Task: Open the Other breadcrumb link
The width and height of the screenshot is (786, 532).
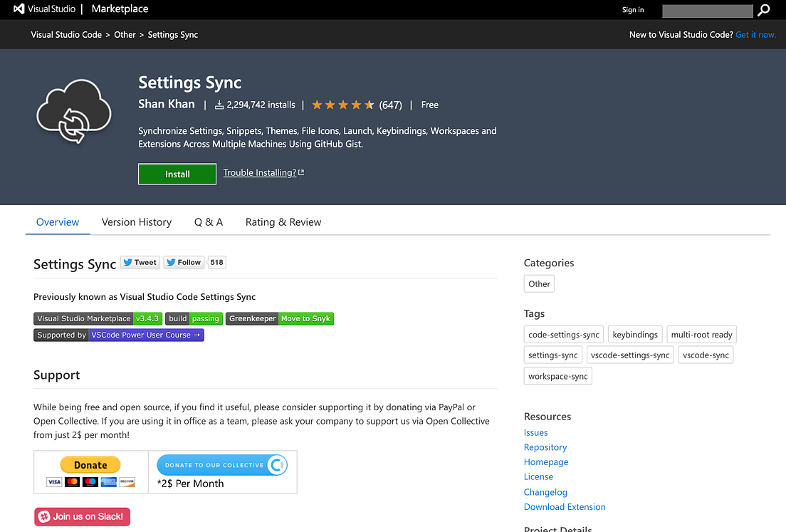Action: point(125,35)
